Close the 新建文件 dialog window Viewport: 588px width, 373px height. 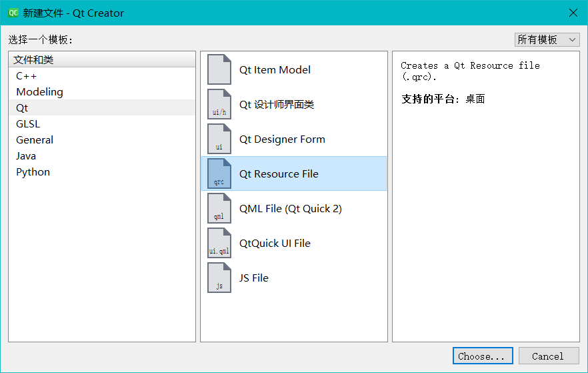573,13
